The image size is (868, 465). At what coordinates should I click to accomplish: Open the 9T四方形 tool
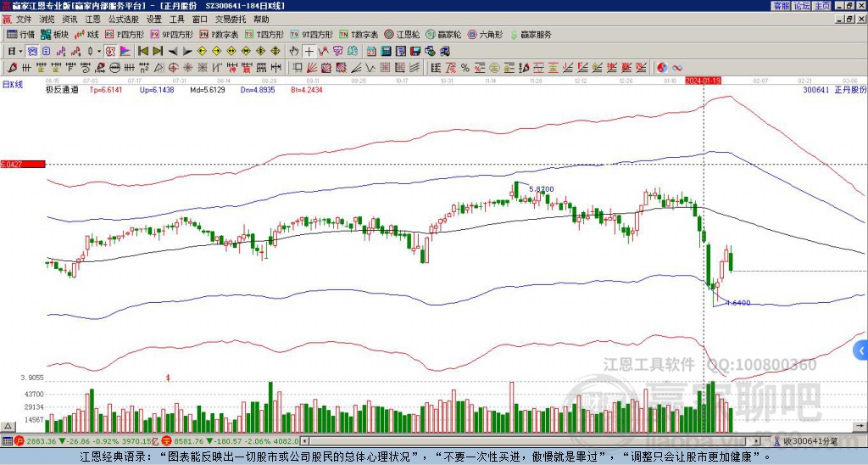tap(312, 34)
